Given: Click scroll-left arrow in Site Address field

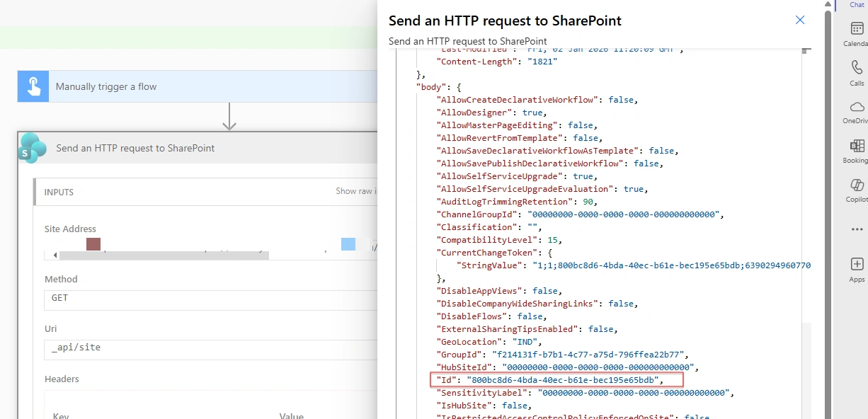Looking at the screenshot, I should [55, 255].
